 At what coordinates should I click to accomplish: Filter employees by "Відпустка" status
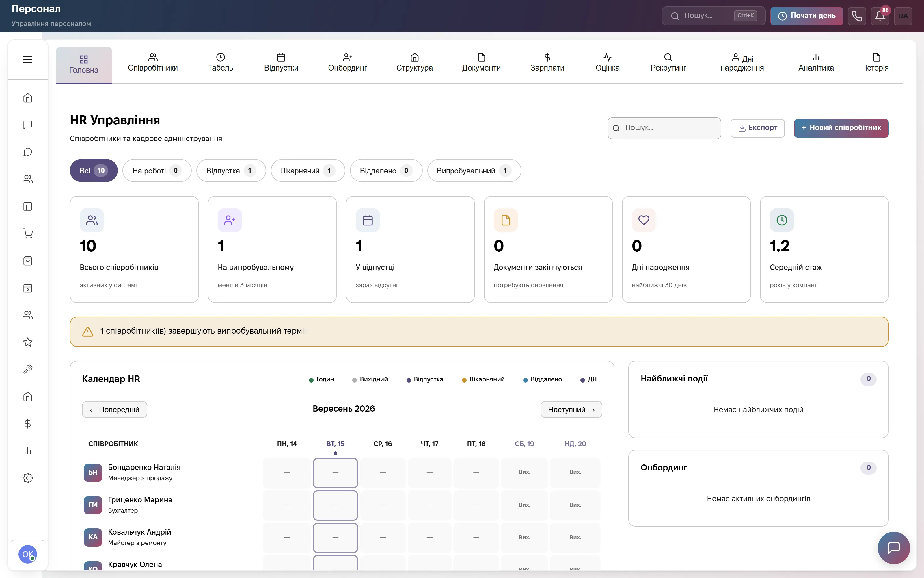click(x=231, y=171)
